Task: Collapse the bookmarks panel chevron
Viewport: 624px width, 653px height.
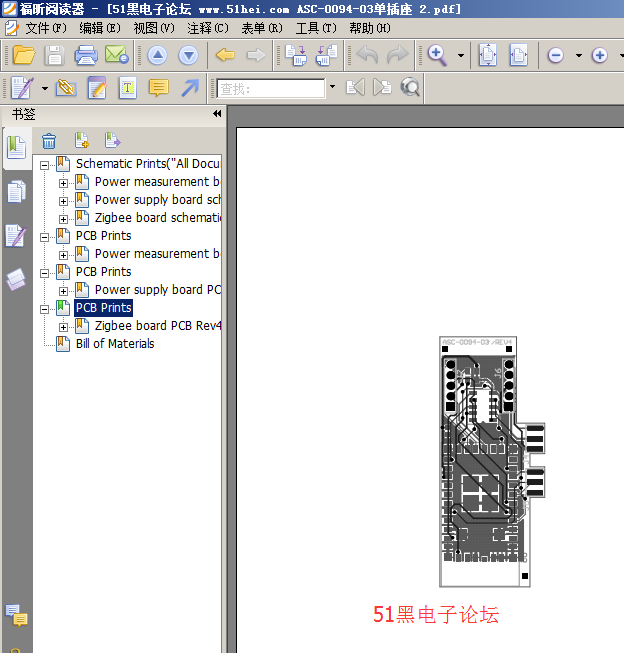Action: point(217,114)
